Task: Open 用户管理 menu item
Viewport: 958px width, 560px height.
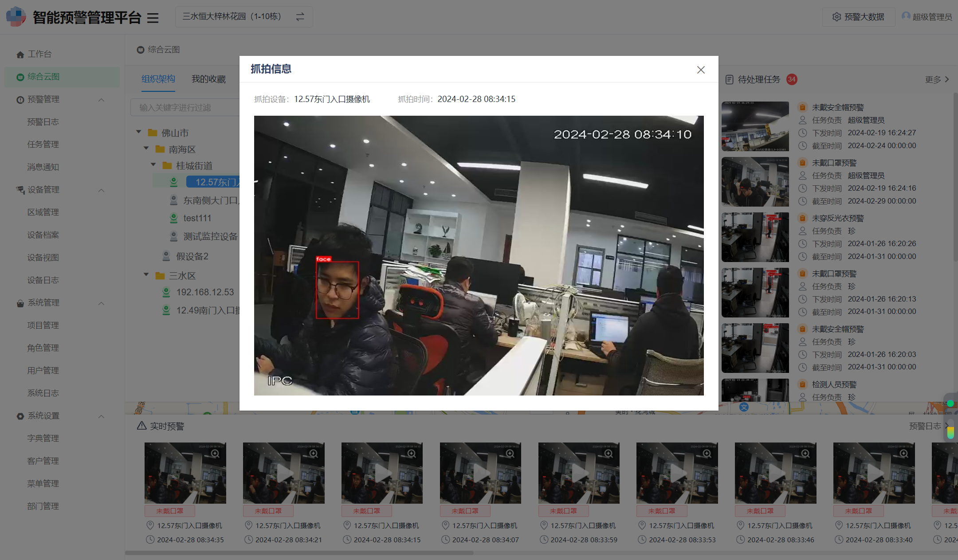Action: [43, 371]
